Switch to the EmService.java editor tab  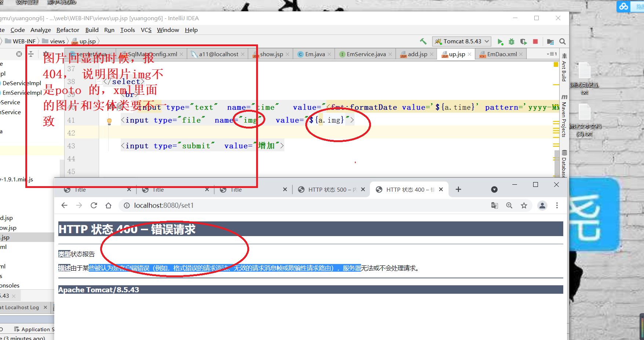tap(366, 54)
